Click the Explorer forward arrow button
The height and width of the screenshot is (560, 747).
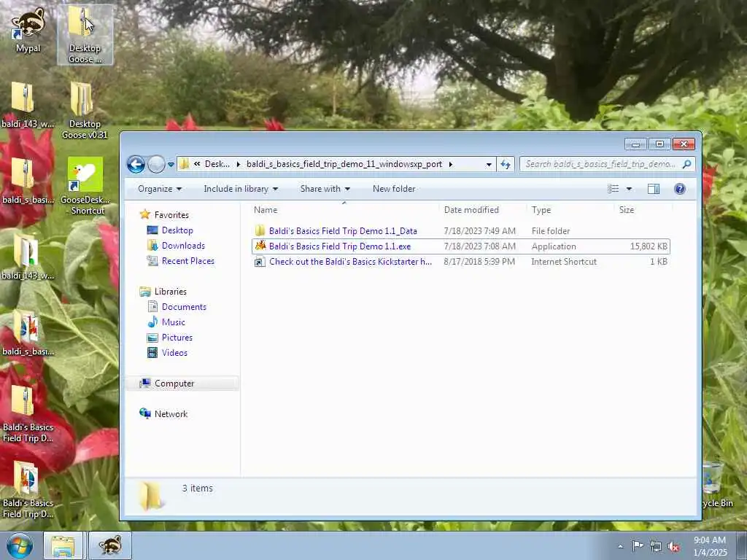pos(156,164)
